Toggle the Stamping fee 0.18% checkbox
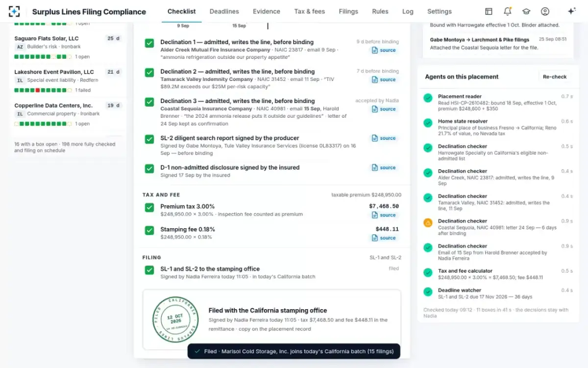The image size is (588, 368). 149,230
